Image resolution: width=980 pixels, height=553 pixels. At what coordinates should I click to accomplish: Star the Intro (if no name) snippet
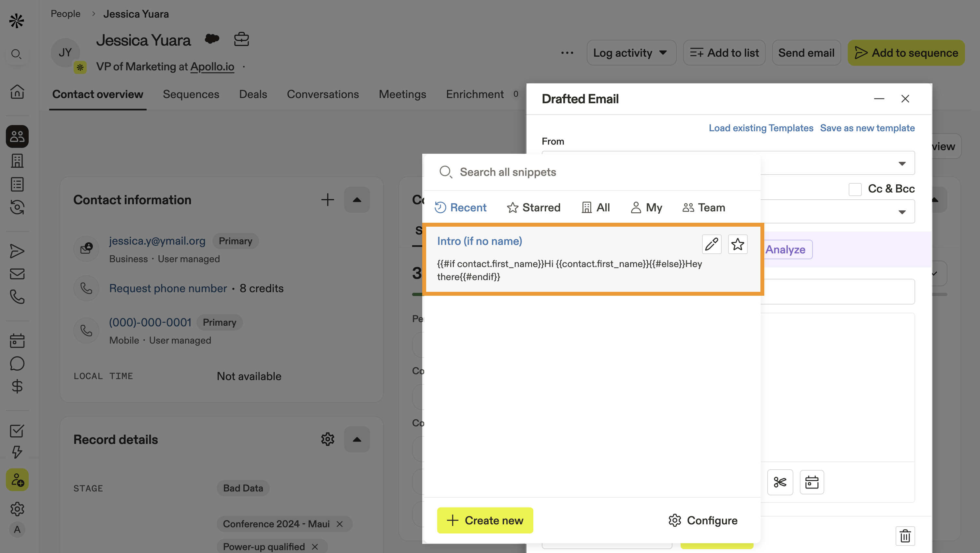pos(737,244)
